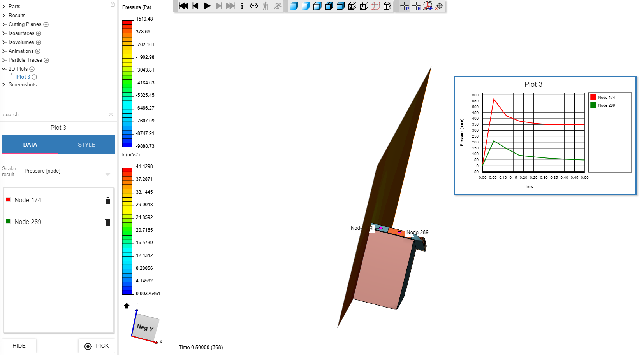This screenshot has width=644, height=355.
Task: Expand the Parts tree node
Action: (4, 6)
